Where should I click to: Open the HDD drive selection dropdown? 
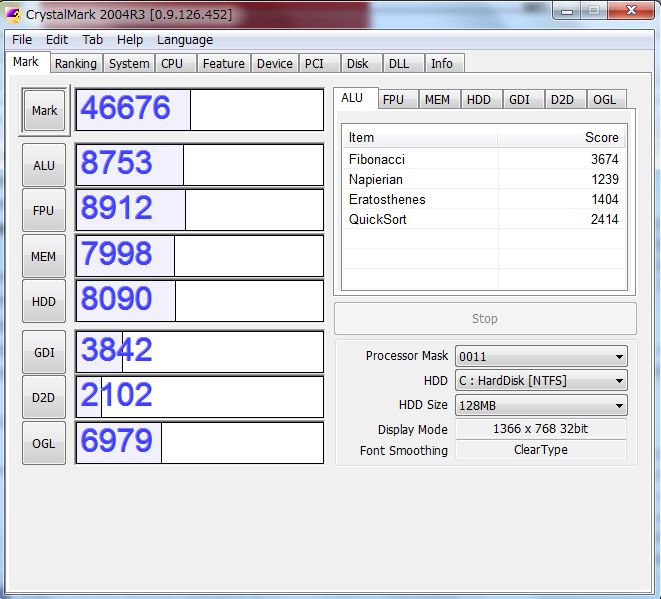click(x=540, y=381)
